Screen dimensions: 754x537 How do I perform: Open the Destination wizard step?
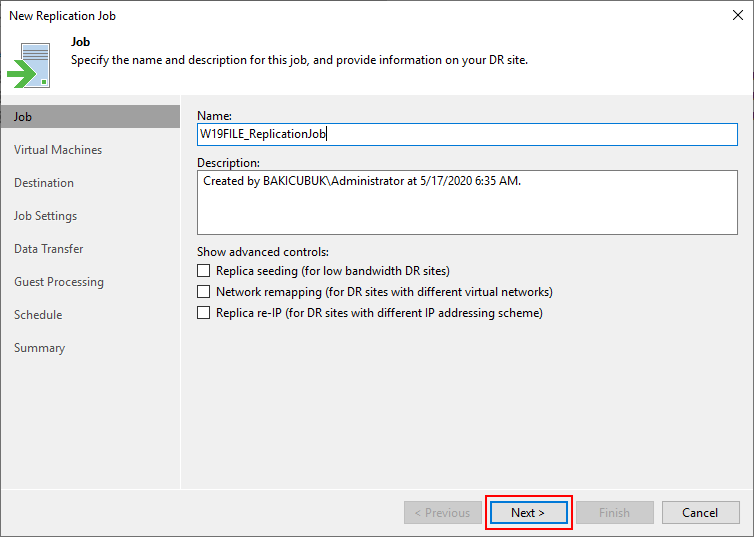pyautogui.click(x=44, y=183)
